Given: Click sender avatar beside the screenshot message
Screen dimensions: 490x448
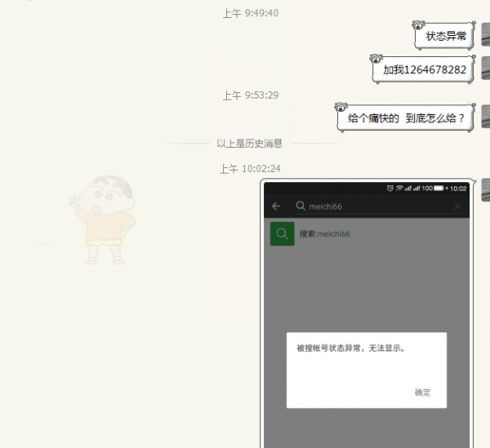Looking at the screenshot, I should point(486,190).
